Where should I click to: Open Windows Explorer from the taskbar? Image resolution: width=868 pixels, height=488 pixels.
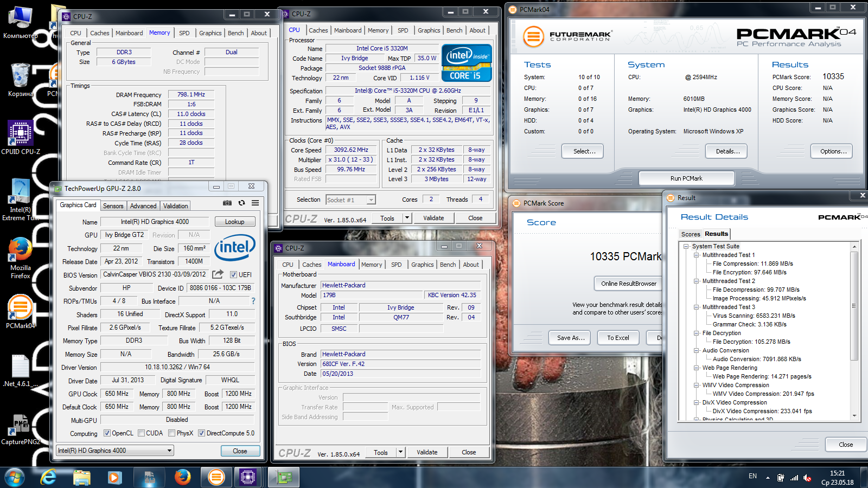pos(81,477)
